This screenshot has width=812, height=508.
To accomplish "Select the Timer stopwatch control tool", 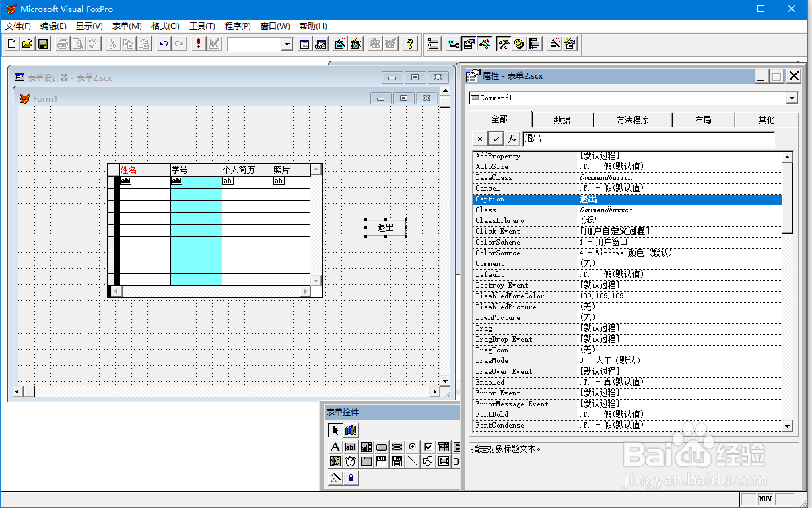I will (x=351, y=462).
